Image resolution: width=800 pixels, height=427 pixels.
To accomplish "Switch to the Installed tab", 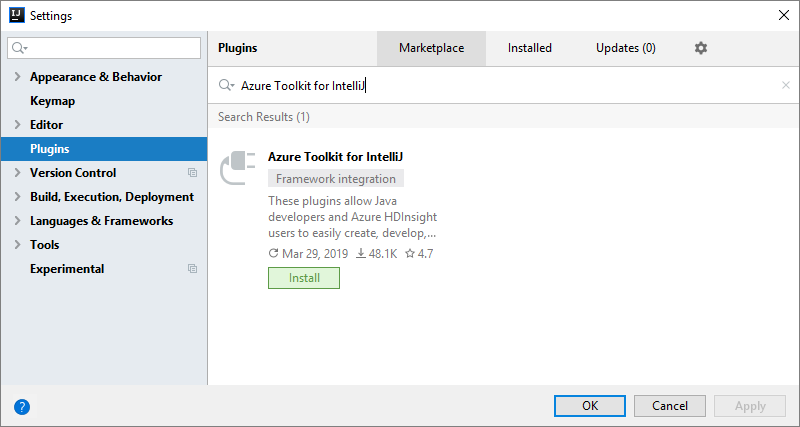I will [x=530, y=48].
